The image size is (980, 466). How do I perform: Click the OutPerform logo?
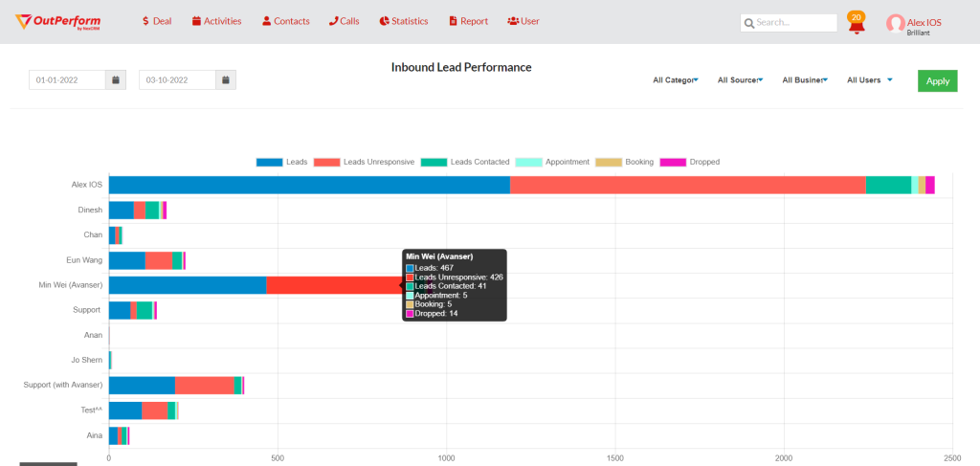(x=58, y=21)
